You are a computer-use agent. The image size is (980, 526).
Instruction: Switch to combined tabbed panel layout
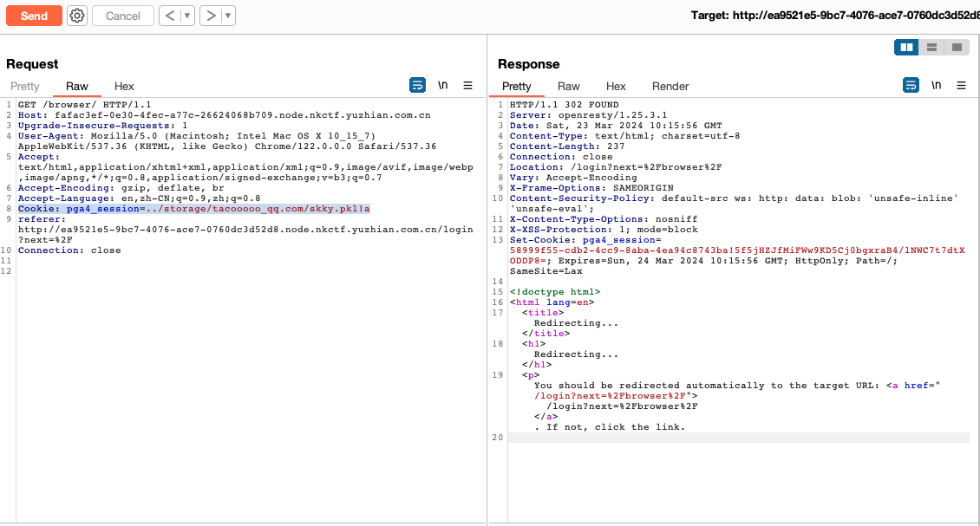(956, 47)
